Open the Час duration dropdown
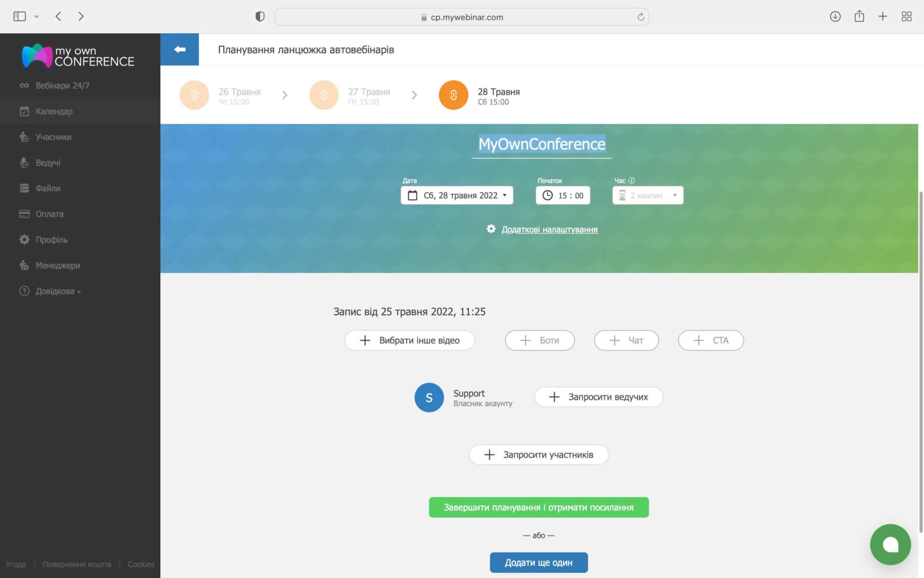This screenshot has width=924, height=578. [647, 196]
